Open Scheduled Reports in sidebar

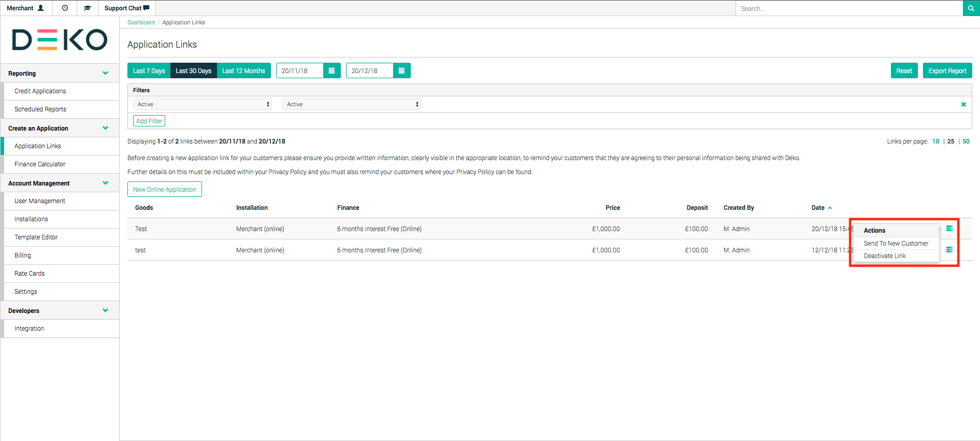point(62,109)
